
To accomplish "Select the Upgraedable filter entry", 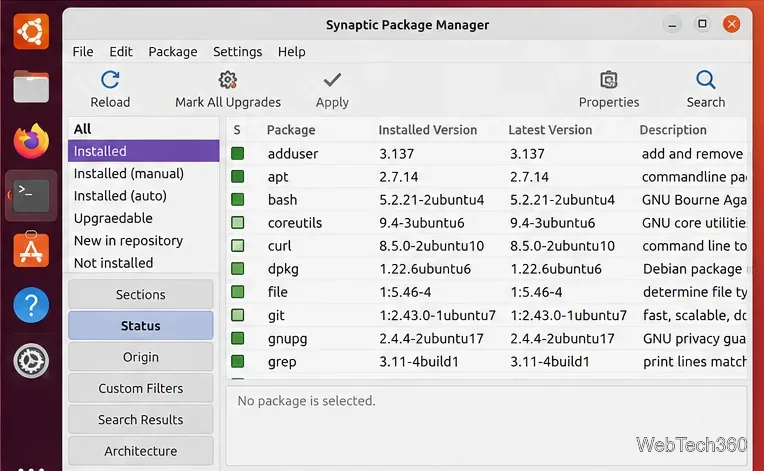I will (144, 218).
